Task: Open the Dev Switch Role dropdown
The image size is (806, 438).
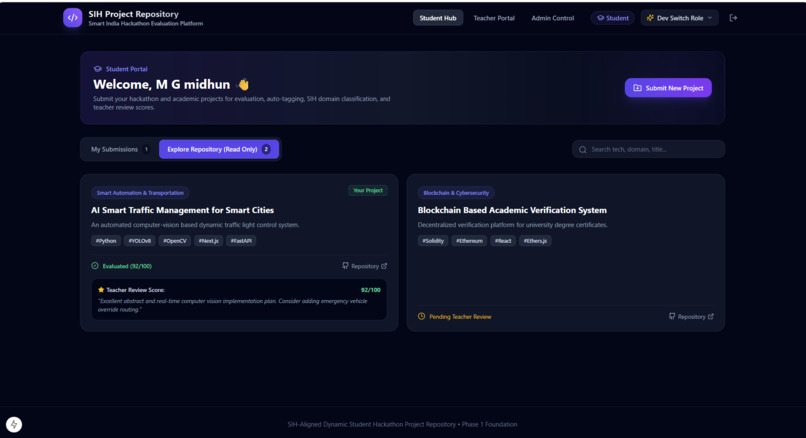Action: [x=680, y=18]
